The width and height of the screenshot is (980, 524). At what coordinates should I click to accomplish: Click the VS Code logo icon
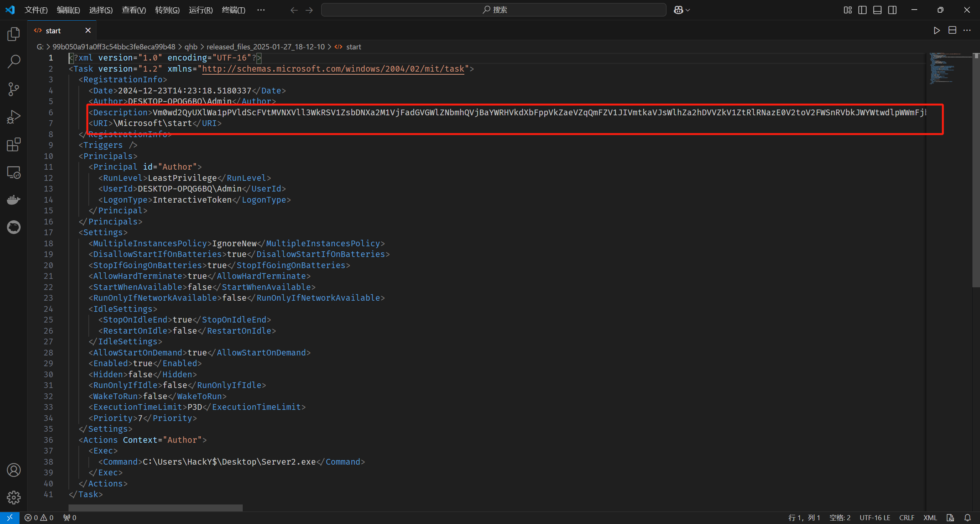[x=10, y=10]
